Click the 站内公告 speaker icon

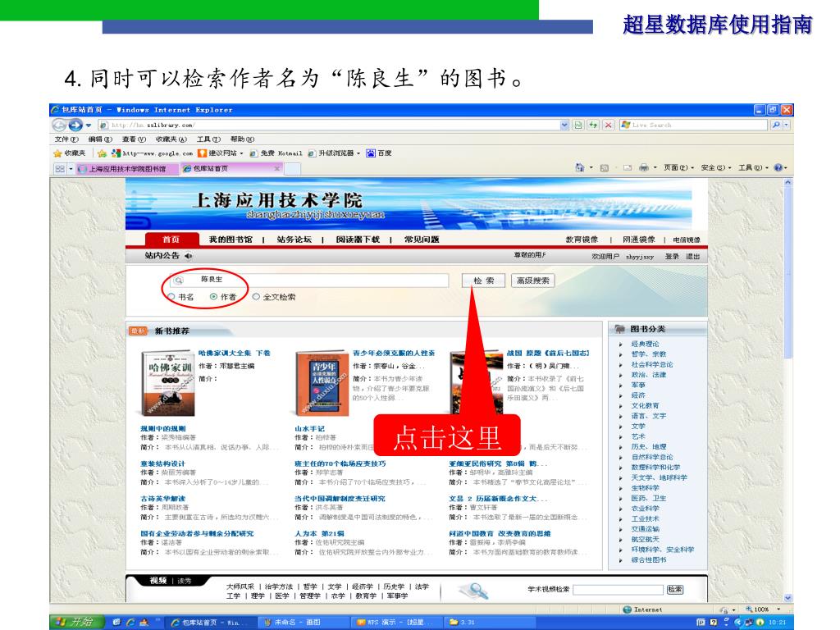point(188,256)
